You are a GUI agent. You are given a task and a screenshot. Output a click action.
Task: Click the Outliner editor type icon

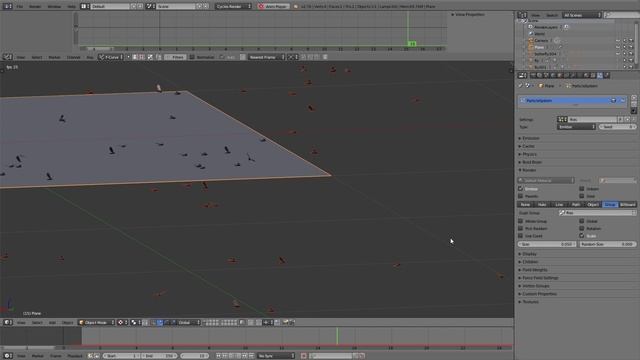522,15
